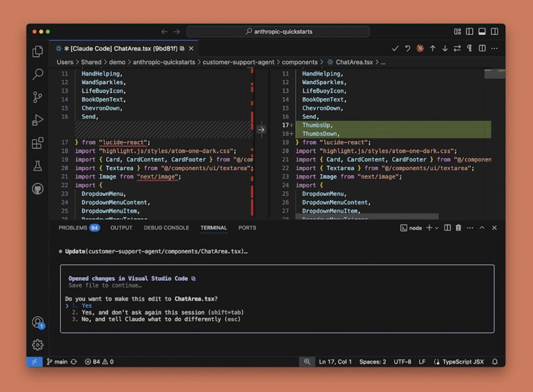The height and width of the screenshot is (392, 533).
Task: Click the diff arrow to revert the block
Action: 261,130
